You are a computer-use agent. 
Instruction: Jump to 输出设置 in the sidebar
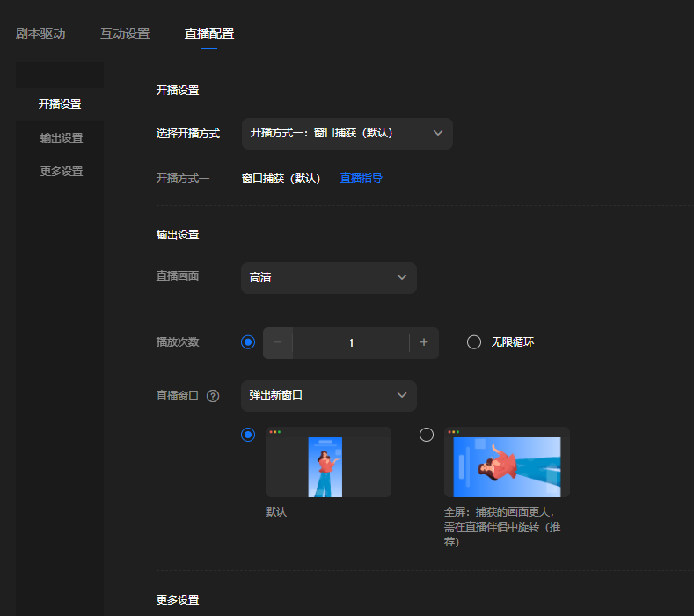click(62, 138)
